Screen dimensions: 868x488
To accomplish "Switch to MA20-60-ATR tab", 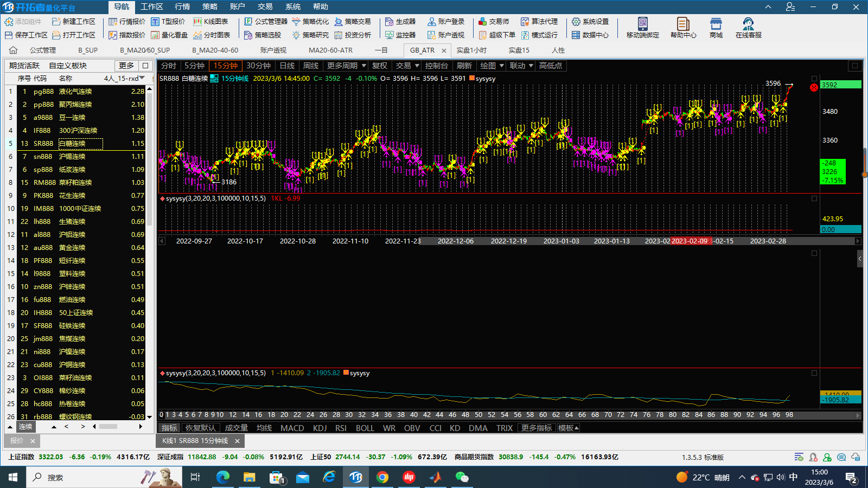I will pos(331,50).
